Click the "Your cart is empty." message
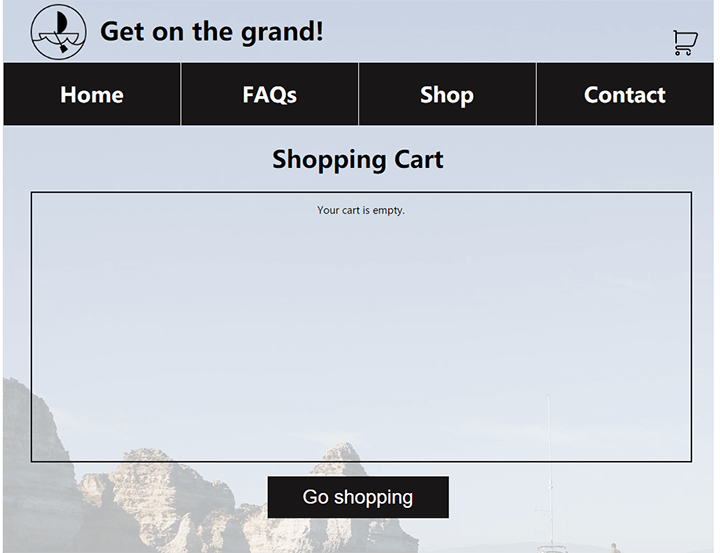720x553 pixels. point(361,210)
